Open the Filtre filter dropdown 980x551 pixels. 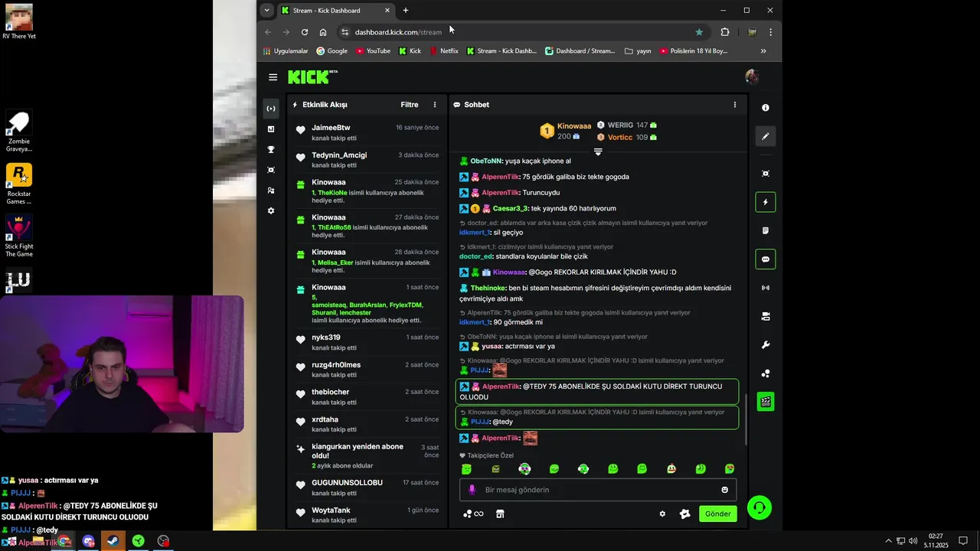coord(410,105)
